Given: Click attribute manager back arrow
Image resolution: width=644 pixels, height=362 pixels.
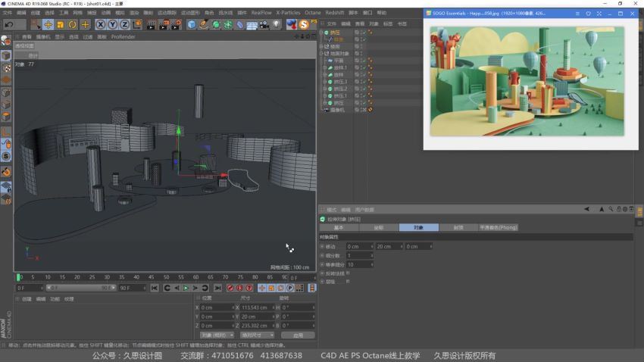Looking at the screenshot, I should tap(586, 209).
